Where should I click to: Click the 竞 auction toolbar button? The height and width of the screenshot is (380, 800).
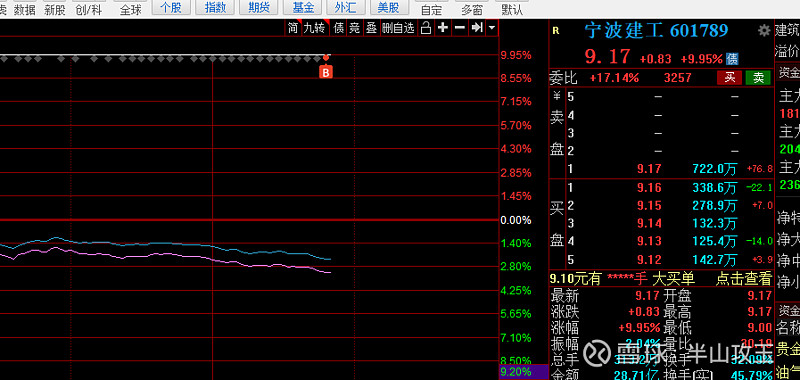(x=354, y=28)
